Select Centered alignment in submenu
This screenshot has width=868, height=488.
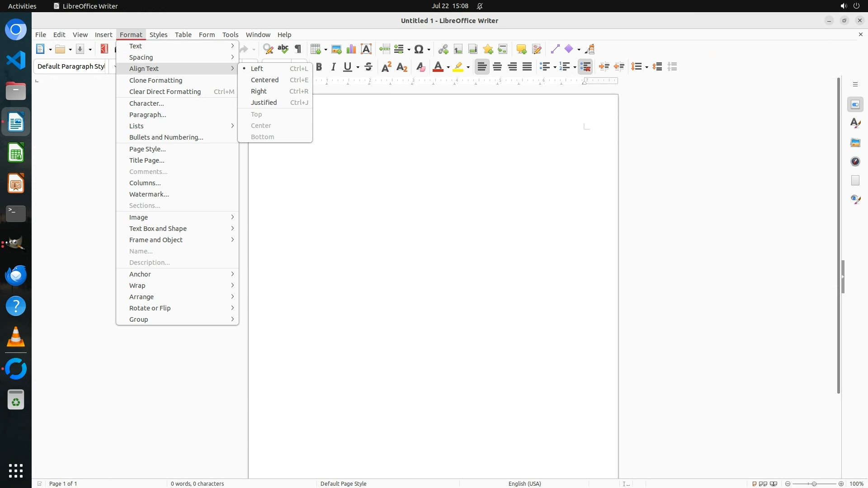tap(265, 80)
